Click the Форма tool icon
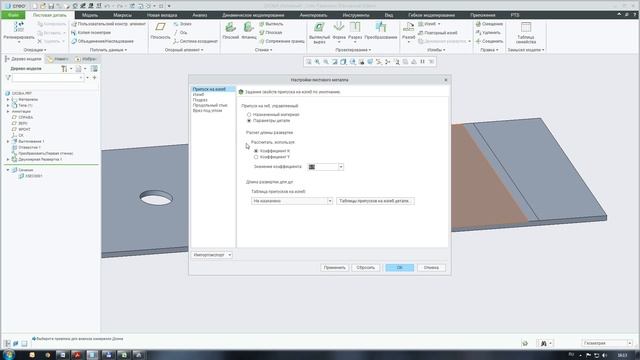Screen dimensions: 640x360 [339, 27]
